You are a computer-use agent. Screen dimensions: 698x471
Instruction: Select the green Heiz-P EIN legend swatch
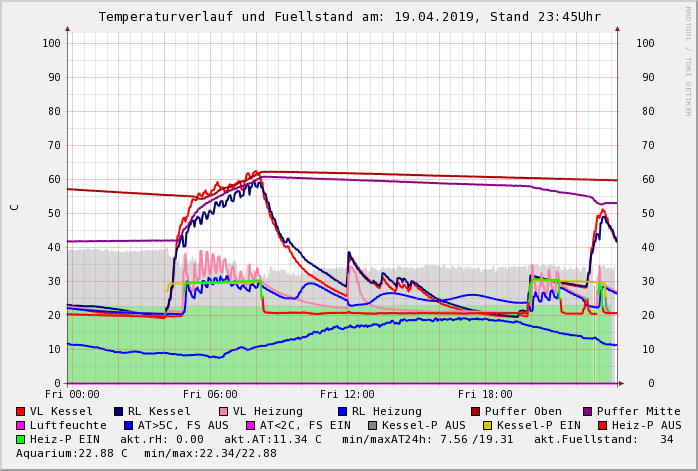point(21,439)
